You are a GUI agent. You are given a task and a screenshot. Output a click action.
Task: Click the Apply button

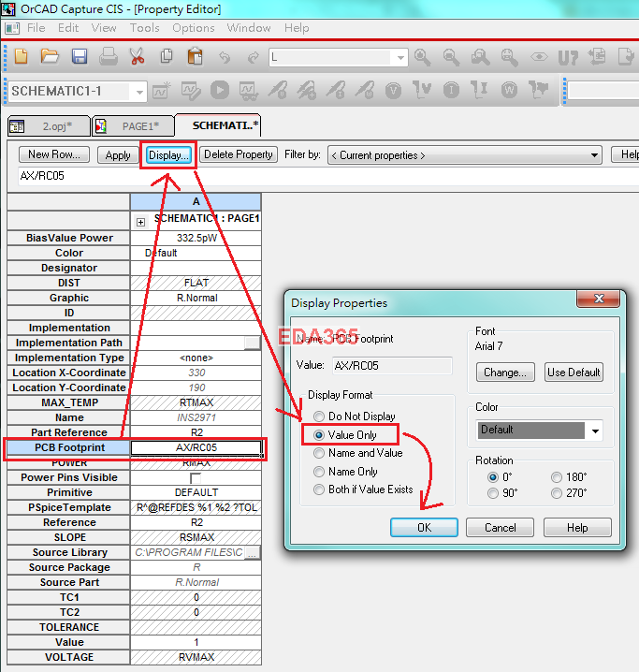[x=118, y=154]
